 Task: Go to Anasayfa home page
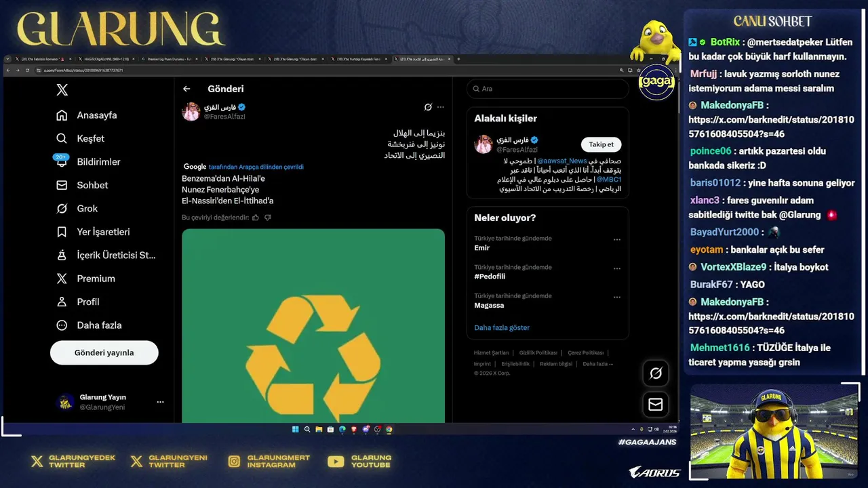[x=86, y=115]
